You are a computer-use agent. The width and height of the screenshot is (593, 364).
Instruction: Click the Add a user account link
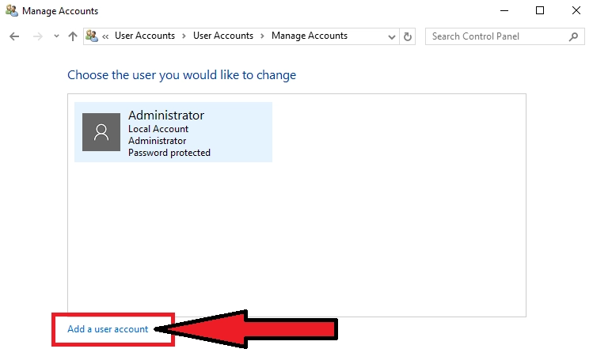tap(108, 329)
